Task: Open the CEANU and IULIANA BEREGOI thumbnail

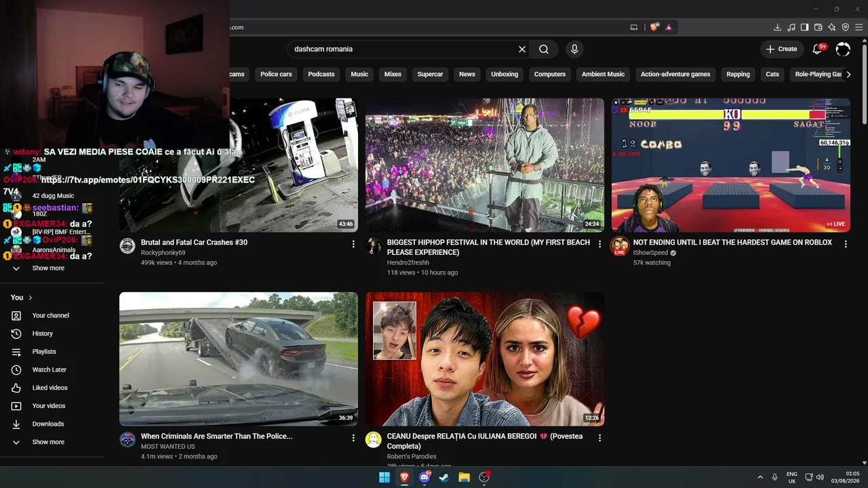Action: [x=485, y=359]
